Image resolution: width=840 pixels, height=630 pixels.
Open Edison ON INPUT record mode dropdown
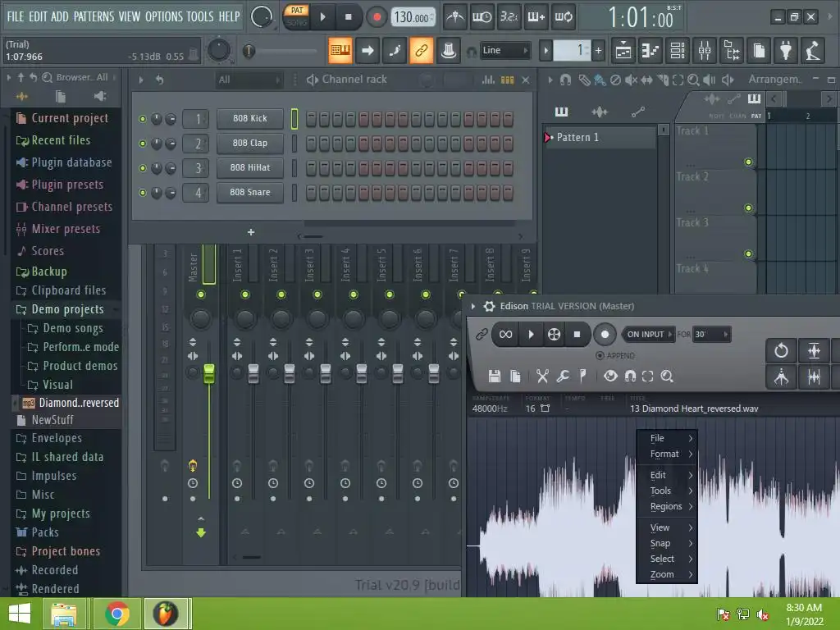point(649,335)
